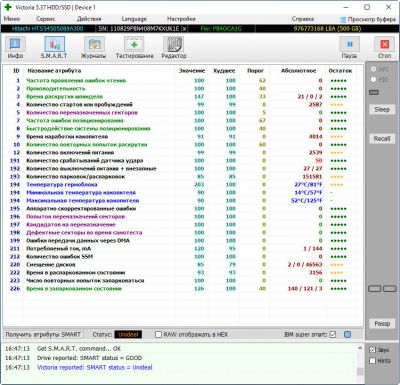
Task: Toggle the IBM super smart checkbox
Action: point(333,334)
